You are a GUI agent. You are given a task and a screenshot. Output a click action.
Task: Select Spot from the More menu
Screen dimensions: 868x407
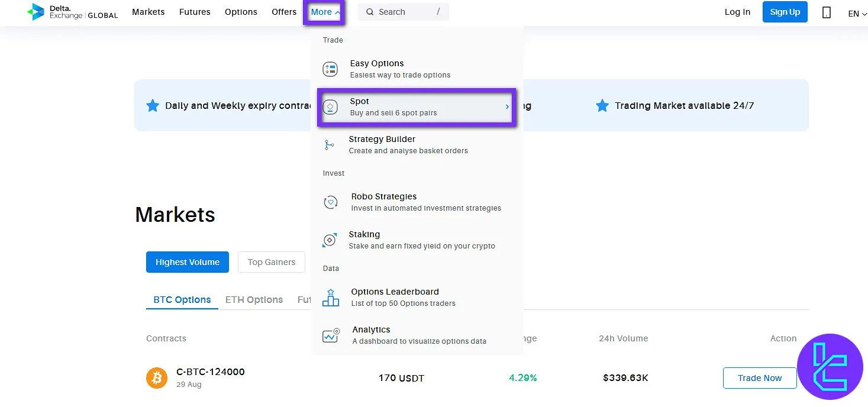417,107
